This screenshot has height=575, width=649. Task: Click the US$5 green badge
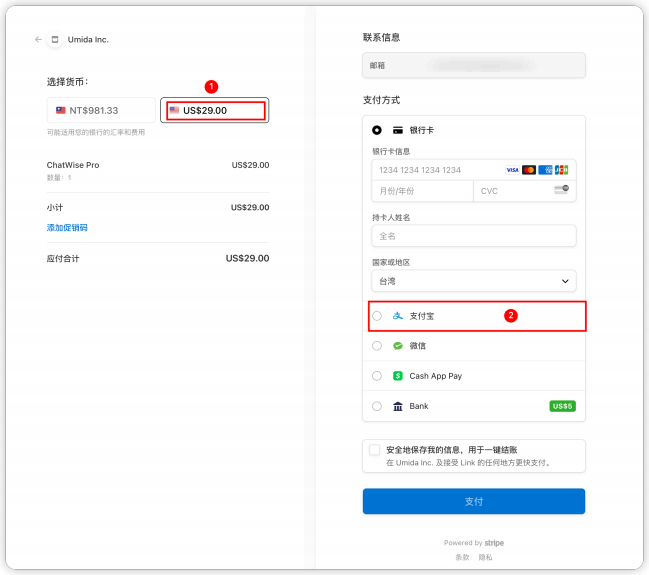pyautogui.click(x=562, y=406)
